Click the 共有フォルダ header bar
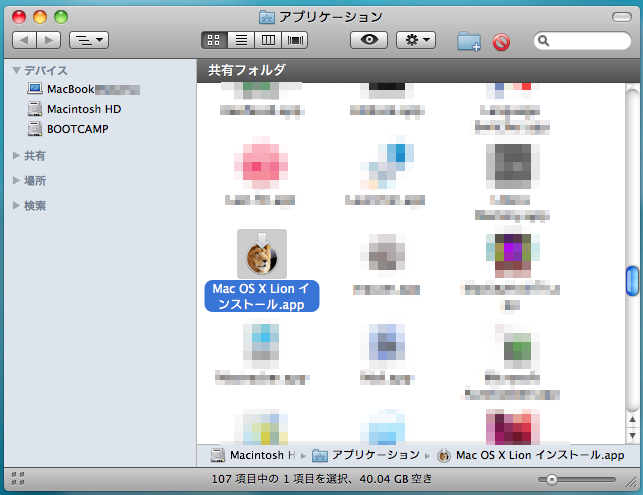The width and height of the screenshot is (643, 495). click(x=418, y=70)
